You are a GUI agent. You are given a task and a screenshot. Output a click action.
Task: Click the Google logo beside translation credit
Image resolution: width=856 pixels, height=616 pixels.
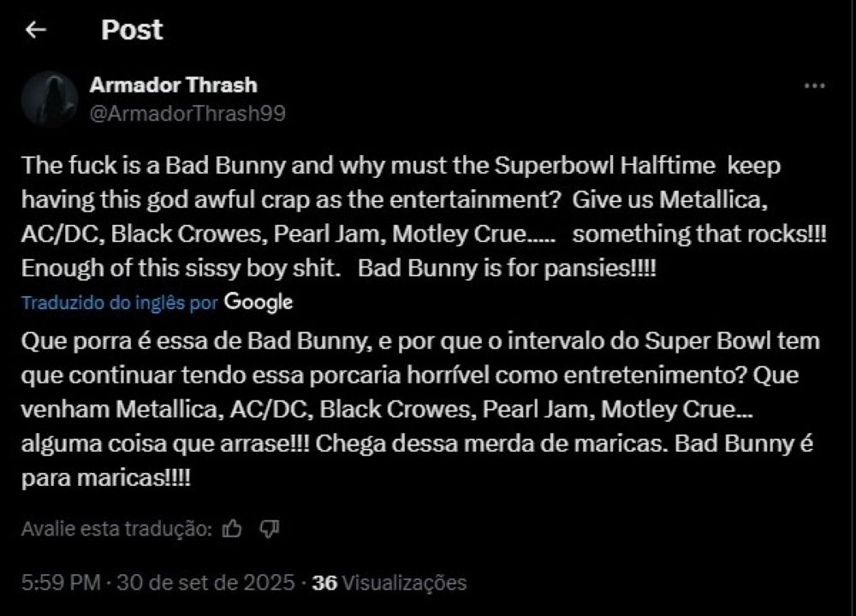259,302
